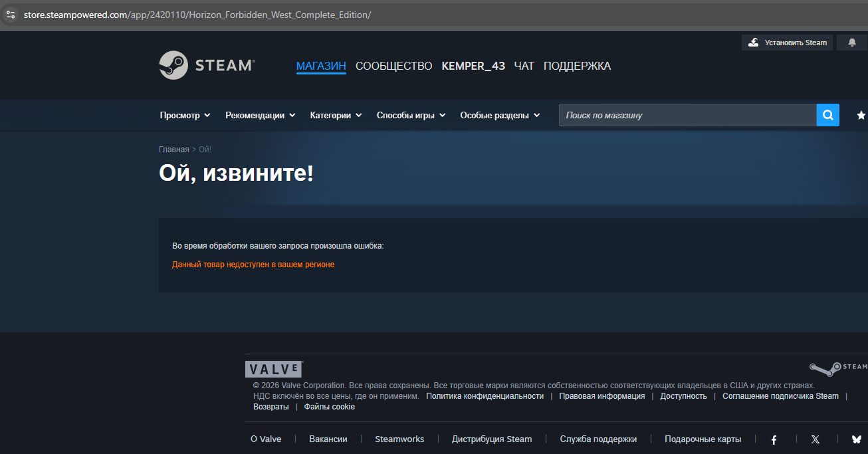Click the Steam logo in footer
Screen dimensions: 868x454
coord(838,368)
